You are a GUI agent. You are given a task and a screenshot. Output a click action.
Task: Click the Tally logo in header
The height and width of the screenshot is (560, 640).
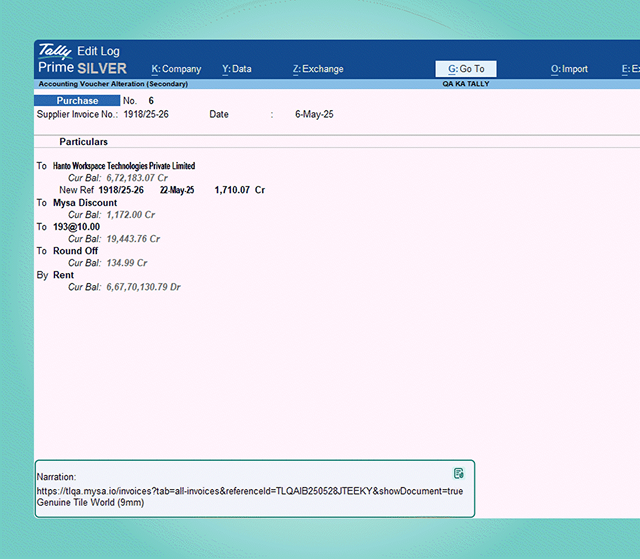point(55,51)
